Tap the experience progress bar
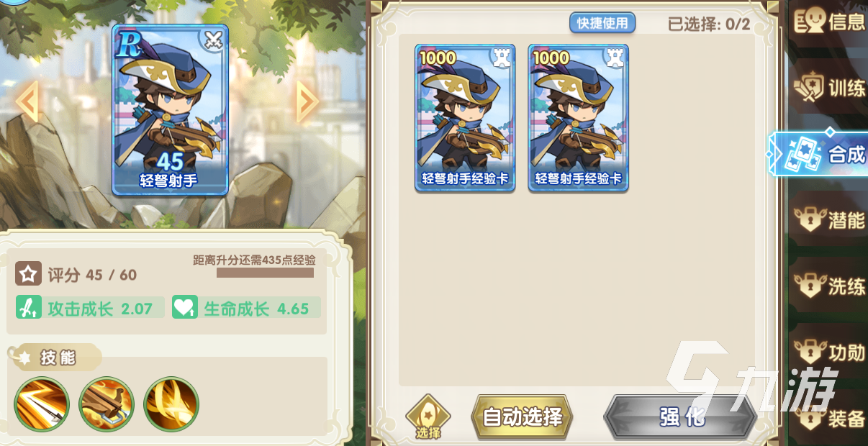The height and width of the screenshot is (446, 868). 265,273
